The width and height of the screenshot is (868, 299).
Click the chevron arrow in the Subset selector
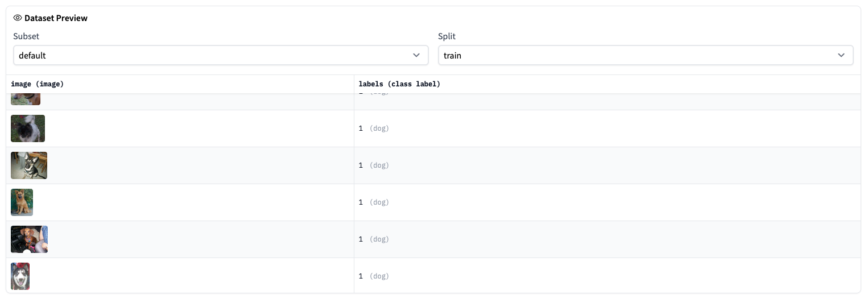pos(416,55)
